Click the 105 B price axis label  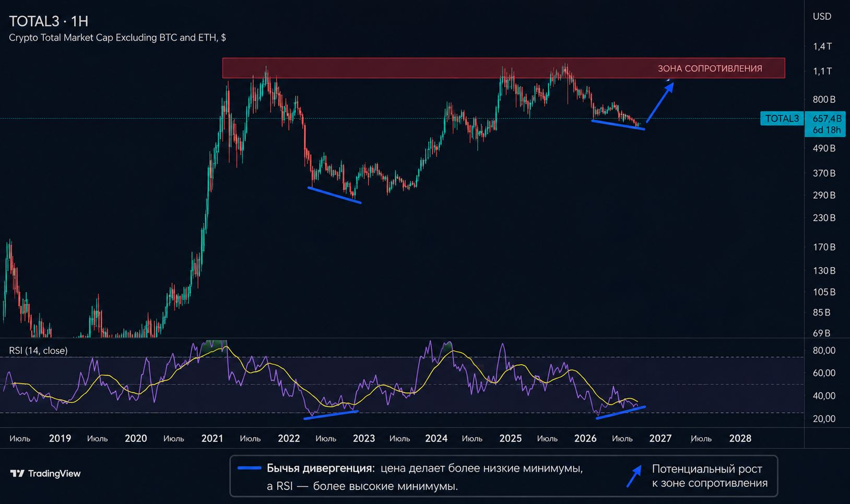tap(824, 292)
